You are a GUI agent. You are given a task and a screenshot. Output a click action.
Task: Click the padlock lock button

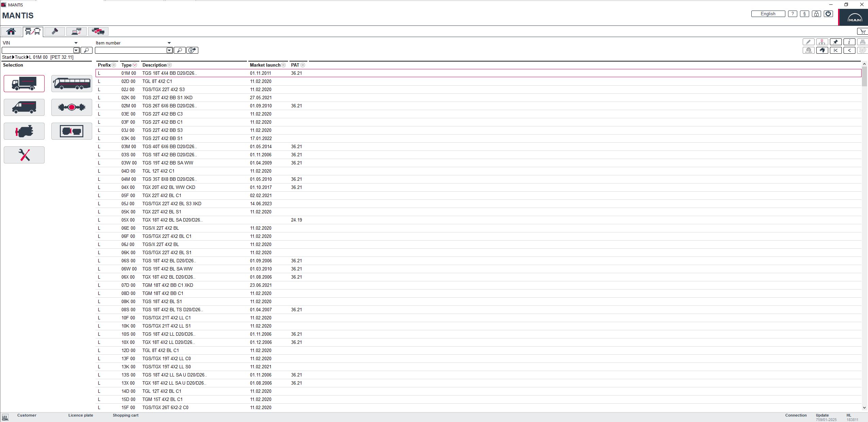tap(816, 14)
